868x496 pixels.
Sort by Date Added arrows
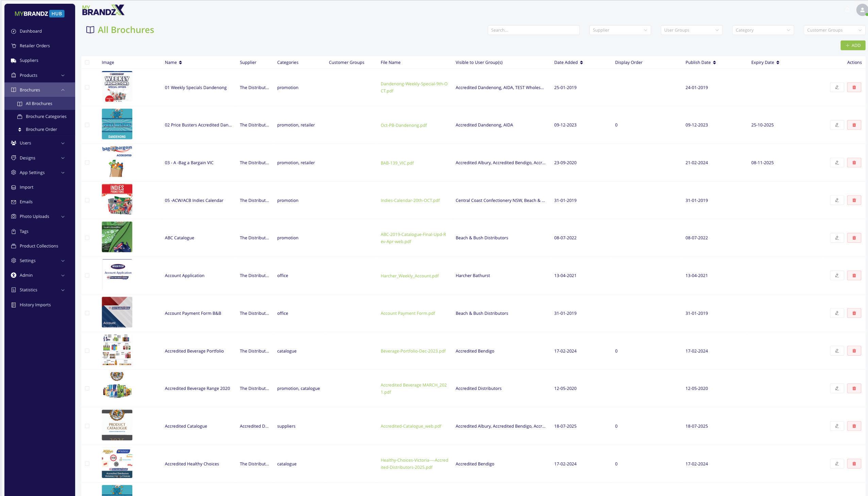tap(581, 62)
